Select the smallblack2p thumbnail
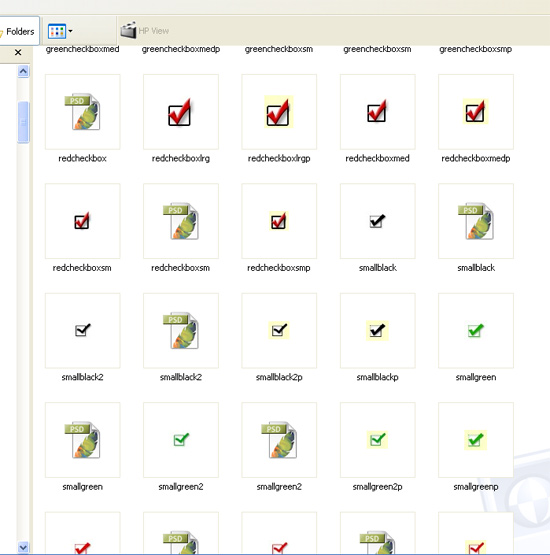This screenshot has height=555, width=550. click(x=279, y=331)
